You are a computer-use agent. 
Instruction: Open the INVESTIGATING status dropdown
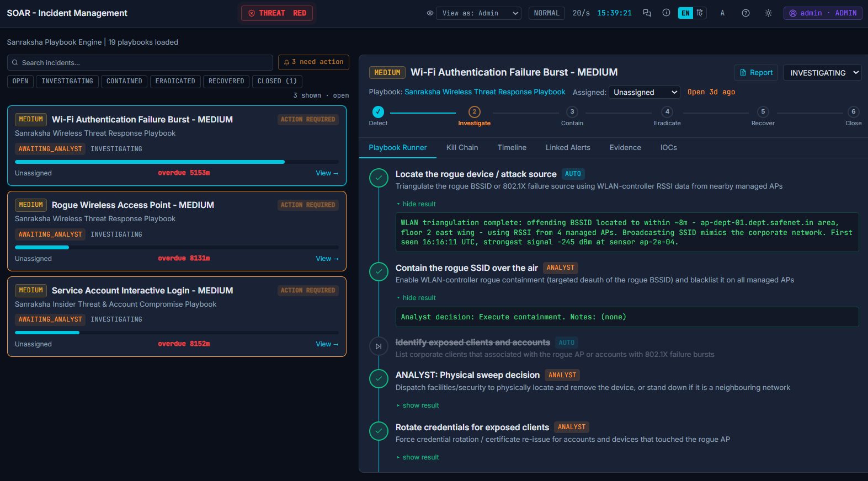click(822, 73)
